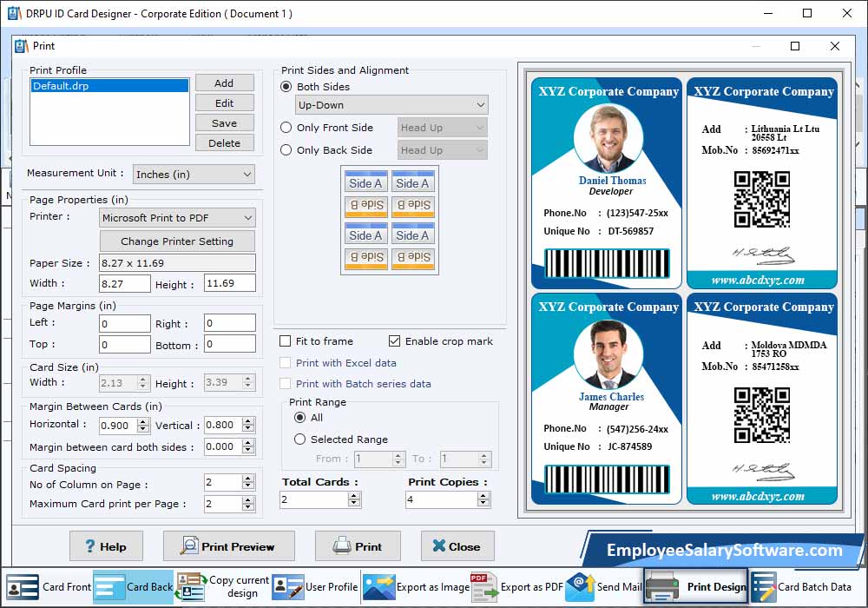This screenshot has height=608, width=868.
Task: Open Print Preview
Action: [x=228, y=546]
